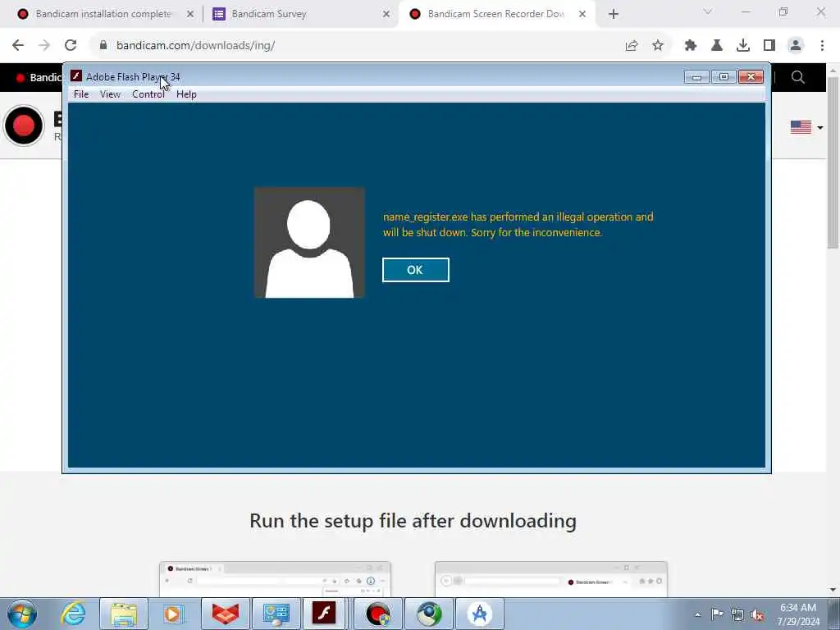Image resolution: width=840 pixels, height=630 pixels.
Task: Open the Help menu in Flash Player
Action: point(186,94)
